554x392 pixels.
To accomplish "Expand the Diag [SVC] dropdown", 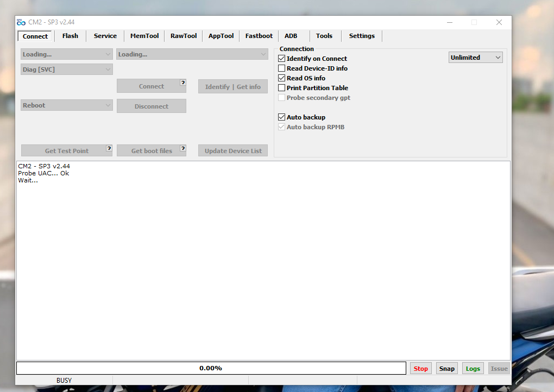I will [67, 69].
